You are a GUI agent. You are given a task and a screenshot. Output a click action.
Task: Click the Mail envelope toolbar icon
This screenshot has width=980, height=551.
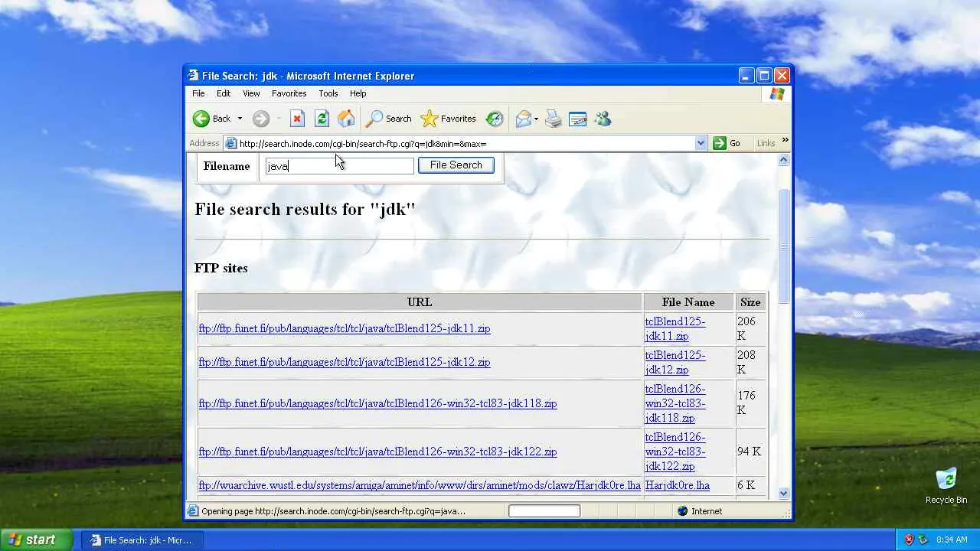pos(524,119)
